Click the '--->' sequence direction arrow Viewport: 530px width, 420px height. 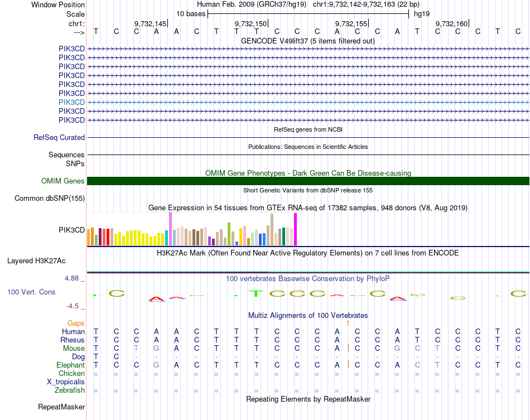(79, 32)
